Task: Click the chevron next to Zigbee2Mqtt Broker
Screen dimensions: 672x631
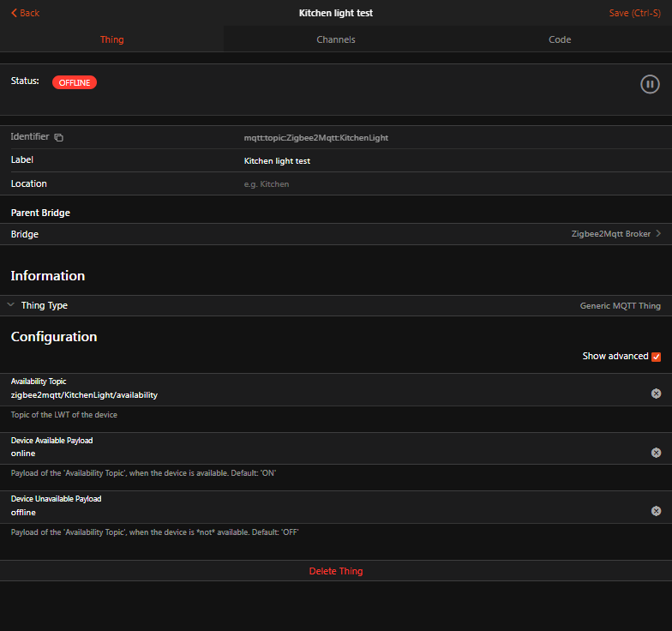Action: pos(658,234)
